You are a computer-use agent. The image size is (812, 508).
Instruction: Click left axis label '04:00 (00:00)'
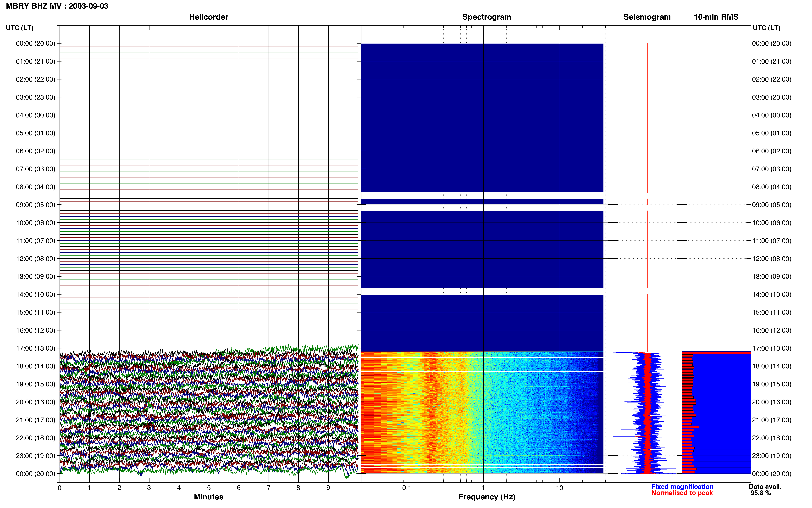tap(36, 115)
